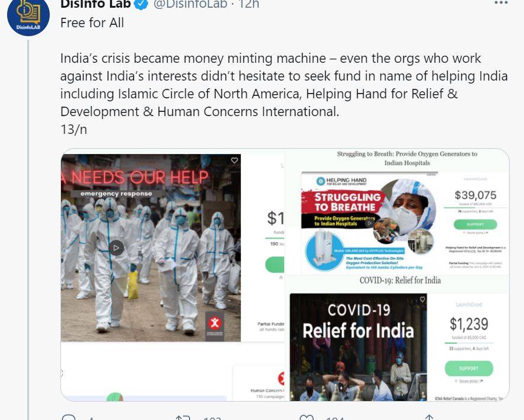Play the emergency response PPE workers video

(x=116, y=248)
